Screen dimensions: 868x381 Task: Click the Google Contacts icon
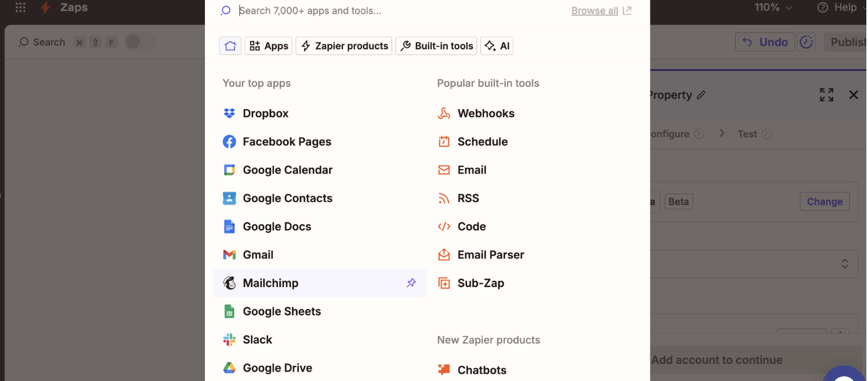coord(229,198)
